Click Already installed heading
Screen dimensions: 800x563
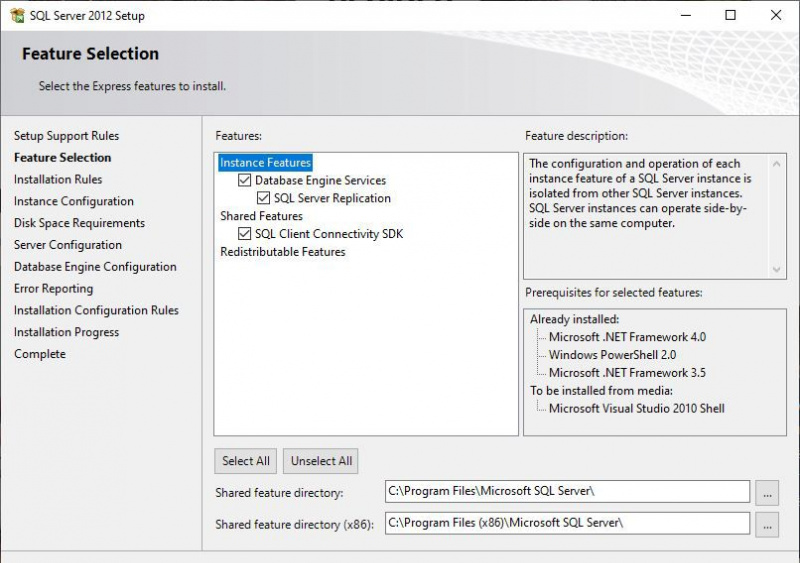574,319
